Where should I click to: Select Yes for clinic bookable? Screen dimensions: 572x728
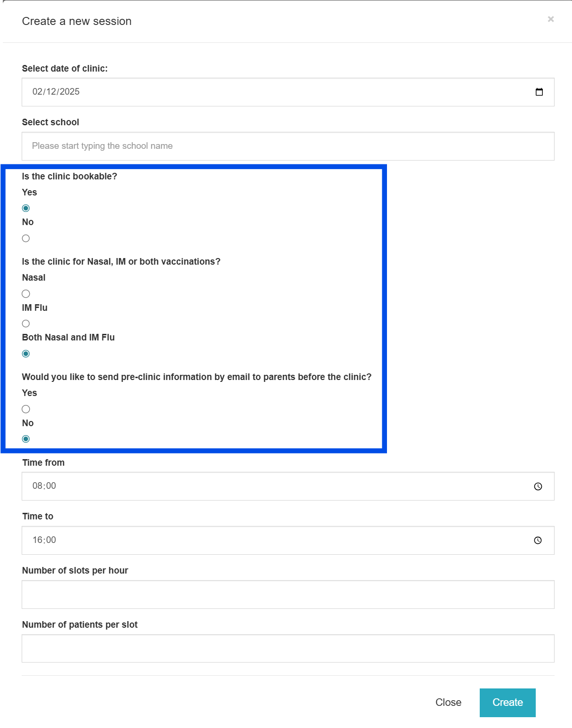(x=26, y=208)
